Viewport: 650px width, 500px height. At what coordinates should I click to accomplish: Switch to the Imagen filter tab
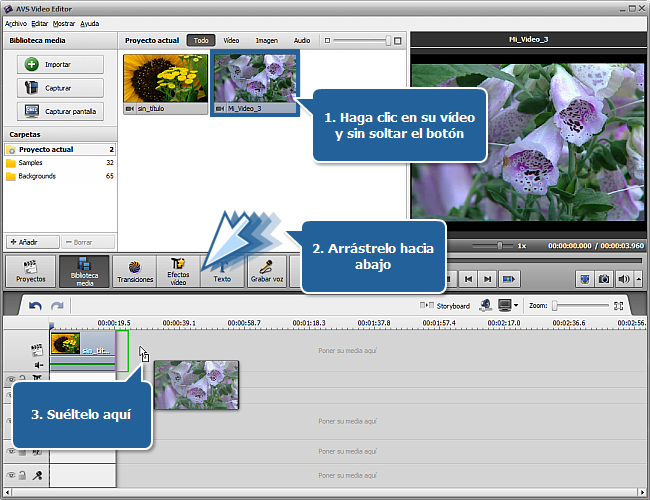click(266, 41)
